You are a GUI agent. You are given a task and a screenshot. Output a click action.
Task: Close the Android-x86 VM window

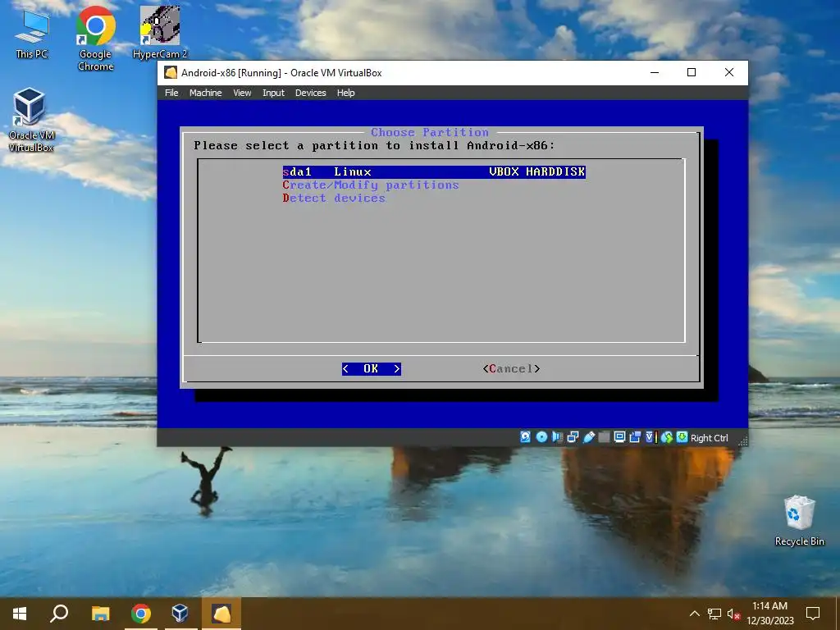[x=729, y=72]
